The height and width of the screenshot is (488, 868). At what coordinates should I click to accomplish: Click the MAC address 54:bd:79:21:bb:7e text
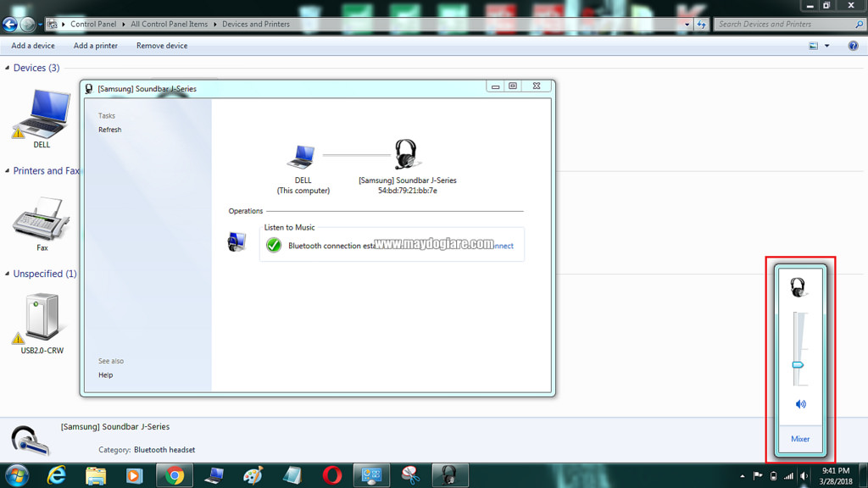click(x=408, y=191)
